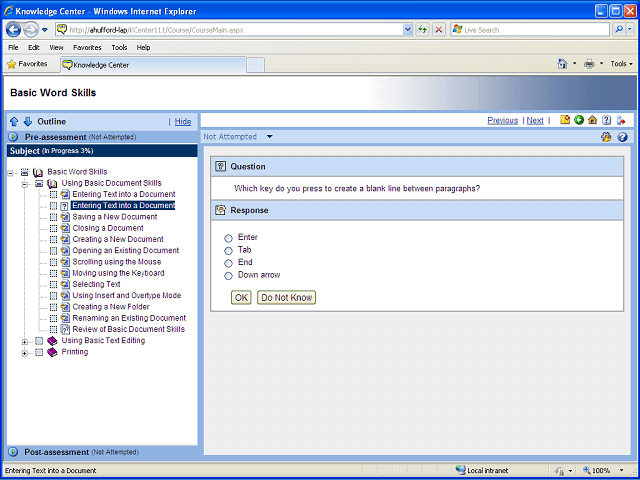The image size is (640, 480).
Task: Select the Tab radio option
Action: [229, 251]
